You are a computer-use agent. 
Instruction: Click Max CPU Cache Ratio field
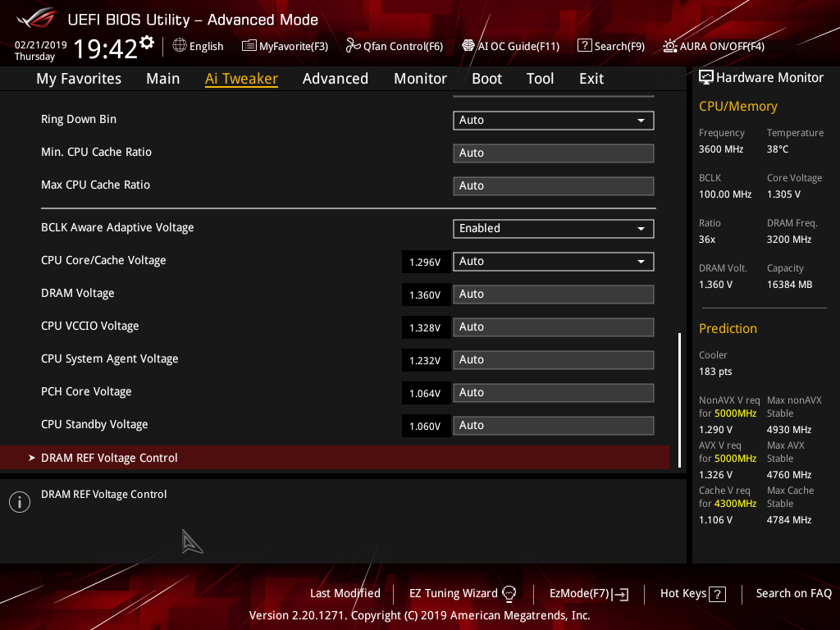tap(554, 186)
